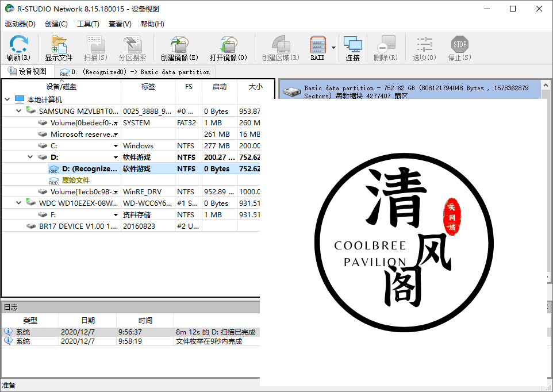
Task: Select the Microsoft reserve partition row
Action: point(131,134)
